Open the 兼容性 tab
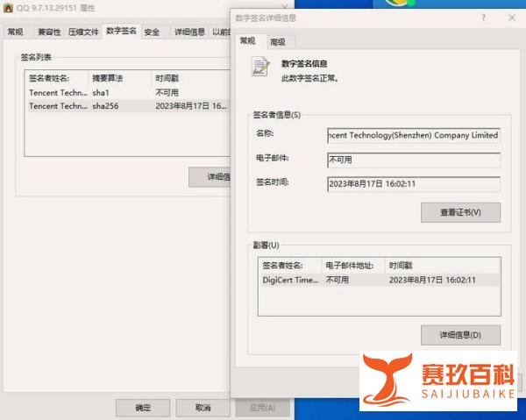The height and width of the screenshot is (420, 526). click(x=49, y=32)
